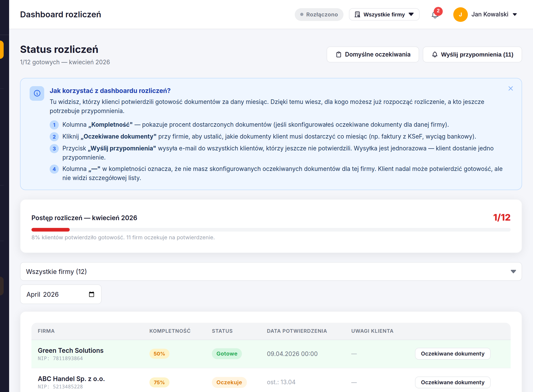Click the clipboard icon in Domyślne oczekiwania
Screen dimensions: 533x392
[x=338, y=54]
